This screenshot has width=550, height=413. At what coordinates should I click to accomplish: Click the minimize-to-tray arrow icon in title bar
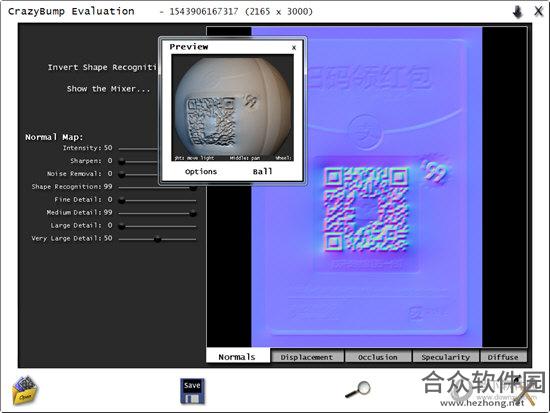pos(518,12)
